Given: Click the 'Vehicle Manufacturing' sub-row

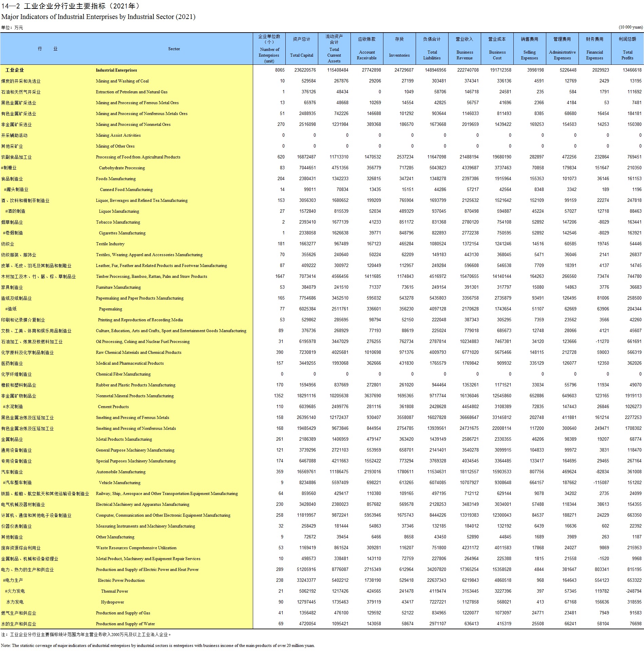Looking at the screenshot, I should [119, 483].
